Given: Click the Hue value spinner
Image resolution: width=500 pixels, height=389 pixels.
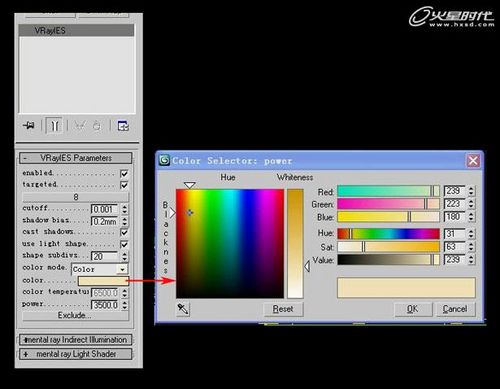Looking at the screenshot, I should 471,234.
